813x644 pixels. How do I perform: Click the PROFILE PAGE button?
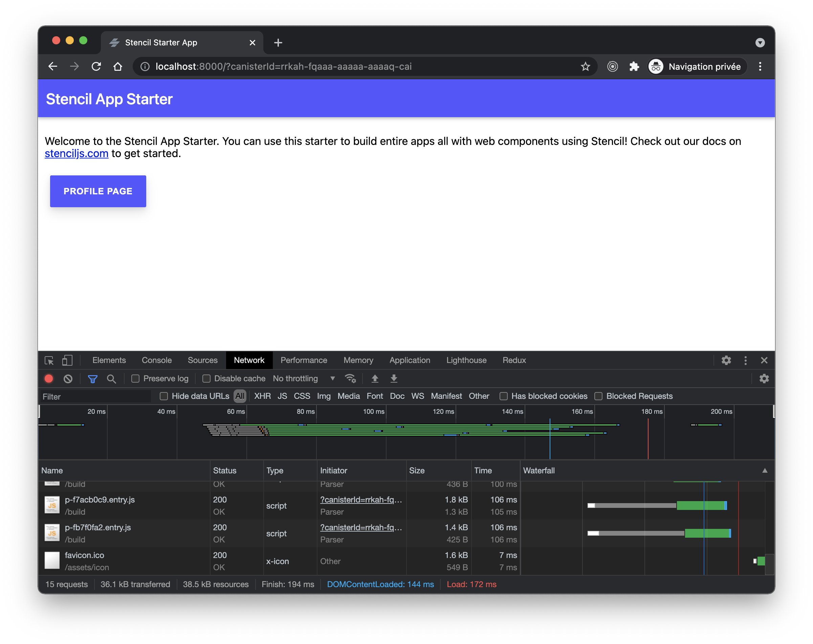pos(98,191)
